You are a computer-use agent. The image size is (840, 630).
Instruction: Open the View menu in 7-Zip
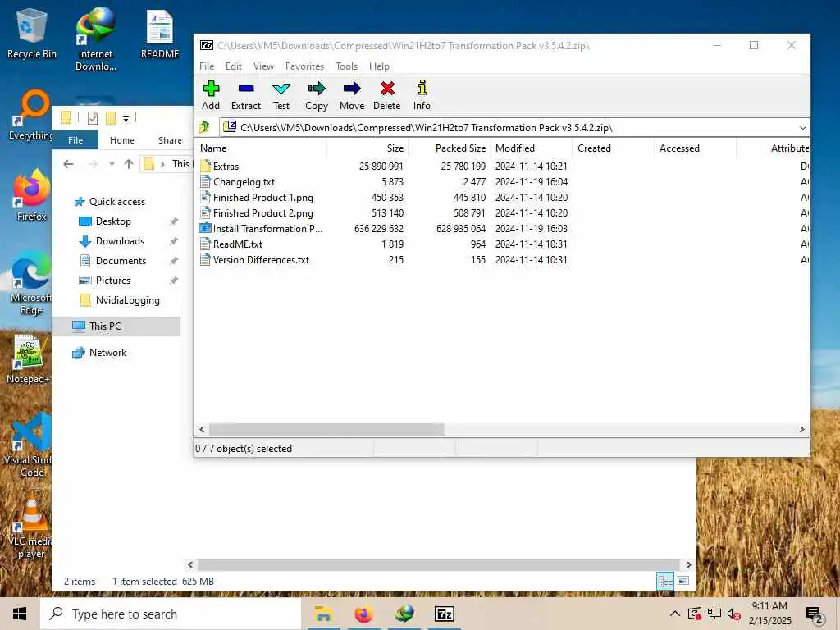click(263, 66)
